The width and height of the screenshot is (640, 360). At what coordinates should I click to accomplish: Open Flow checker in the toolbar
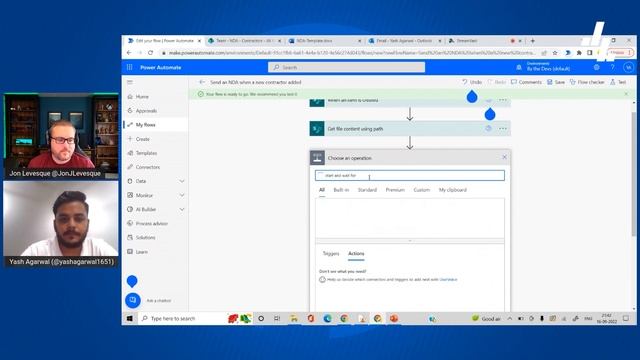coord(587,82)
